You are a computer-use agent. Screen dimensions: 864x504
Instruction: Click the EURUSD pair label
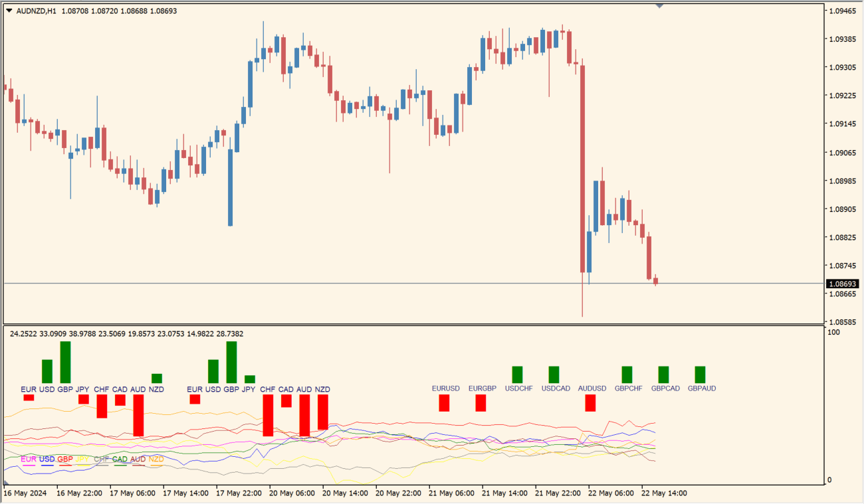[446, 388]
